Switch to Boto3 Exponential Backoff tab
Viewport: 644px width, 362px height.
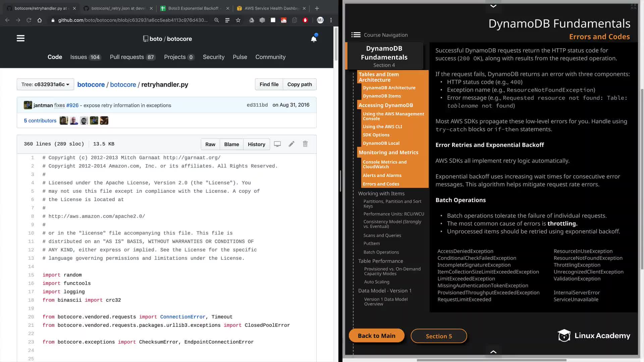click(193, 8)
